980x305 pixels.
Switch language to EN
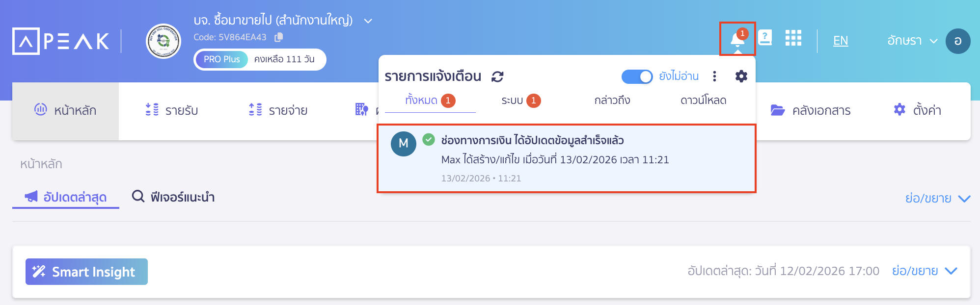[x=841, y=41]
